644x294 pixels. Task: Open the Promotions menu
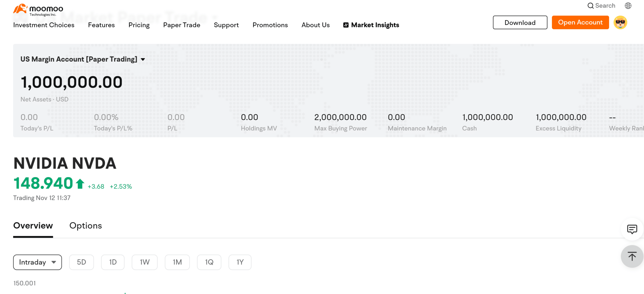pyautogui.click(x=270, y=25)
